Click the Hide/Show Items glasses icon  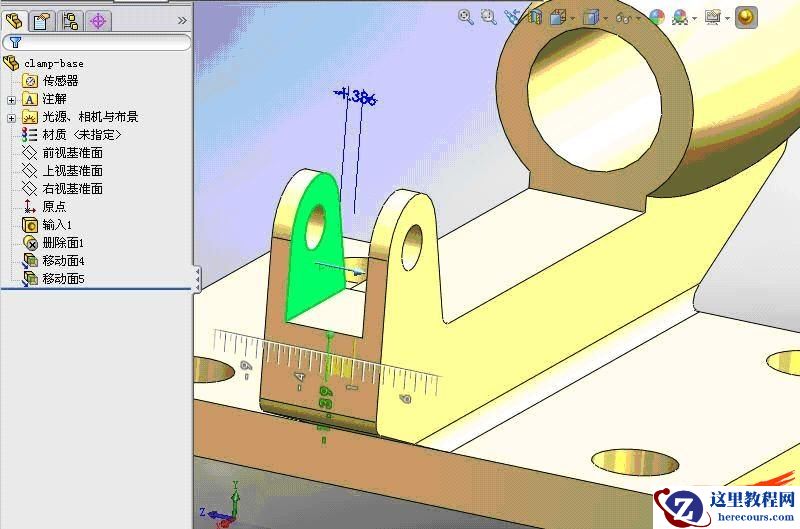(624, 18)
